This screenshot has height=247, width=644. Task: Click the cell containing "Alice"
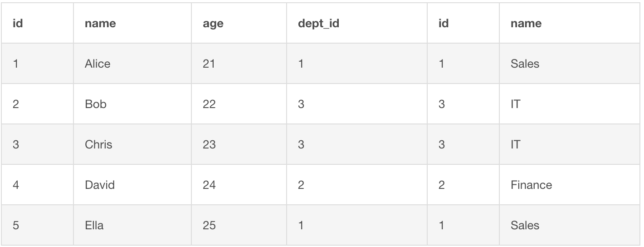coord(98,64)
